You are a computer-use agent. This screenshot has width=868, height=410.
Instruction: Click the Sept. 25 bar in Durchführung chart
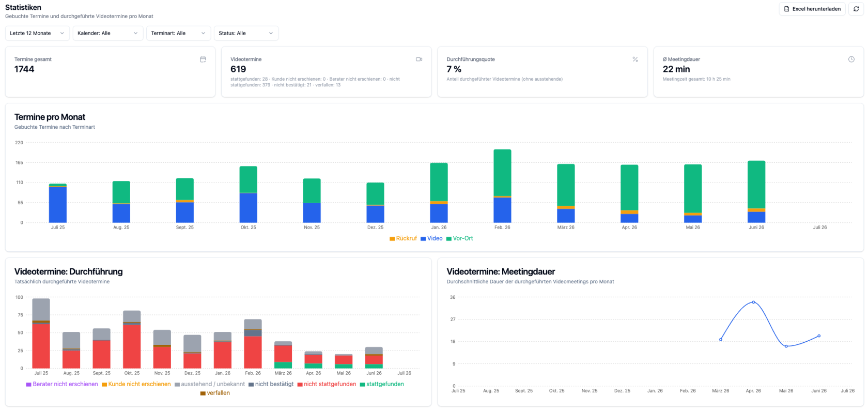[x=102, y=348]
